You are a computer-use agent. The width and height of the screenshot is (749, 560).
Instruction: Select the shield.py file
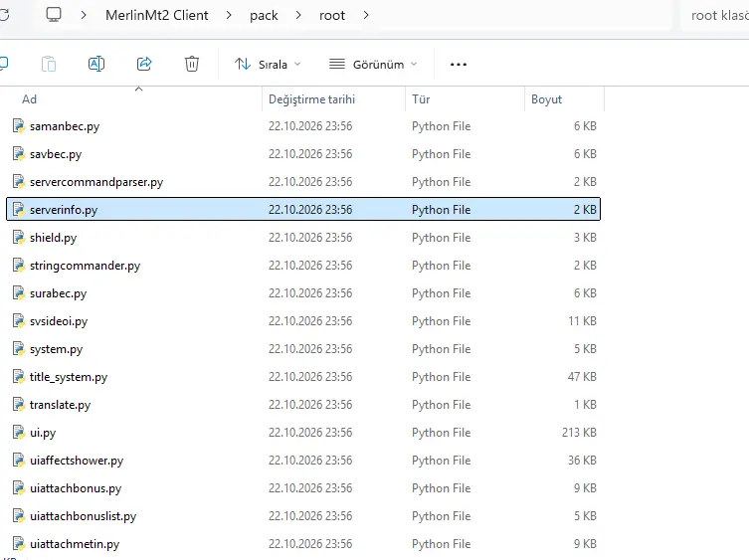303,238
